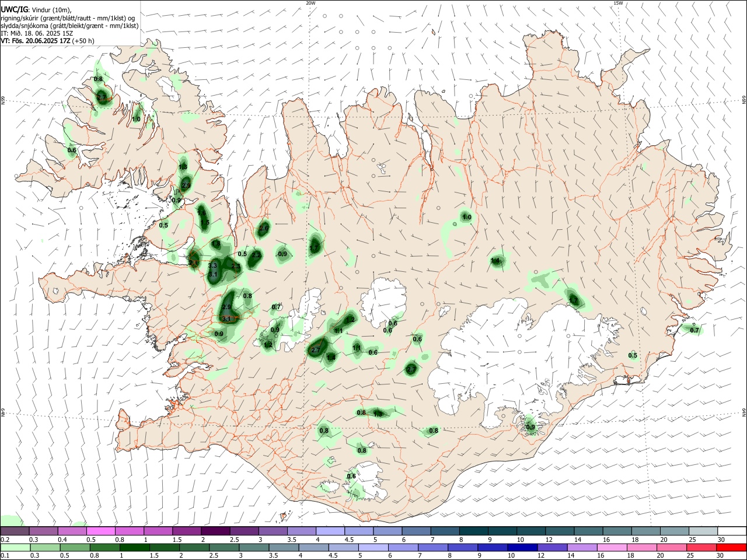Select the dark teal 9 swatch in top legend row
This screenshot has width=747, height=560.
(x=502, y=531)
